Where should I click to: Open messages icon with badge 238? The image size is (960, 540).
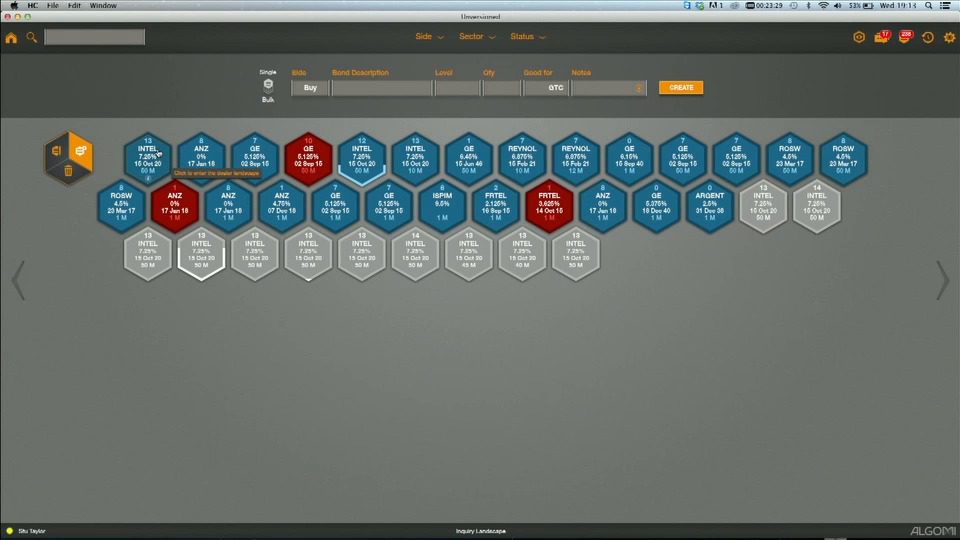[905, 37]
